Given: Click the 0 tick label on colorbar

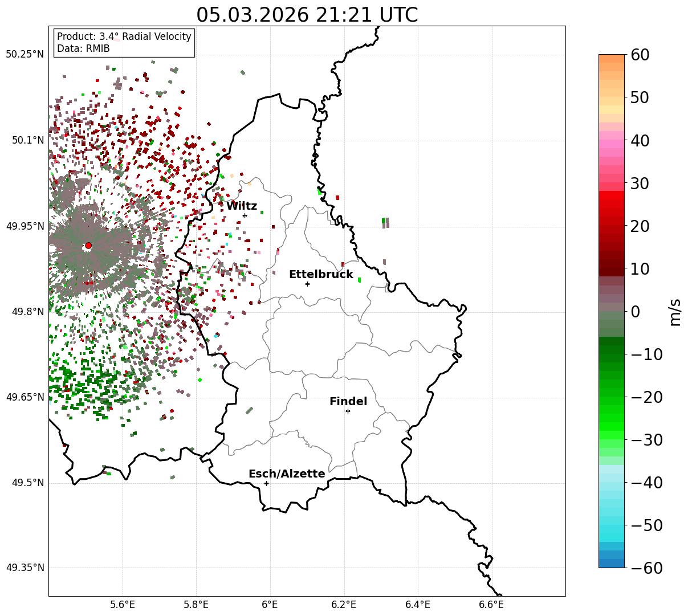Looking at the screenshot, I should 635,312.
